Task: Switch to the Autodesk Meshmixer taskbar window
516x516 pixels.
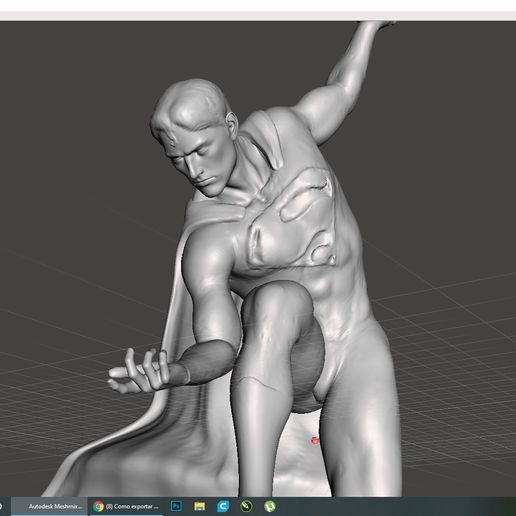Action: pyautogui.click(x=49, y=506)
